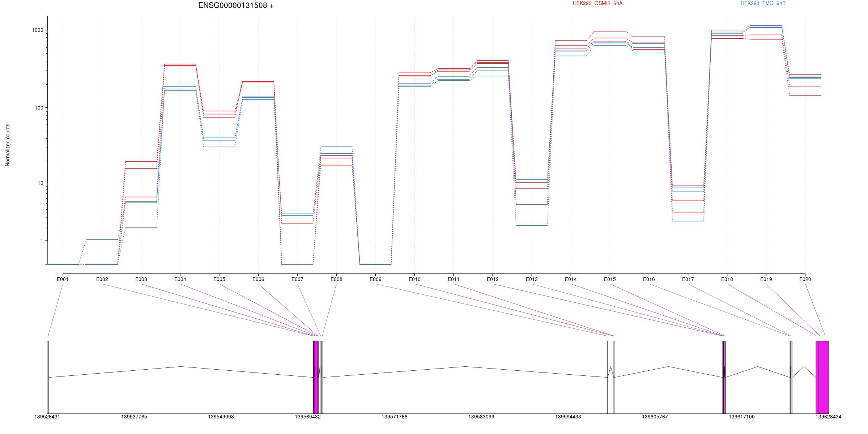Click the first white exon box at 139526431
Viewport: 868px width, 434px height.
point(48,377)
